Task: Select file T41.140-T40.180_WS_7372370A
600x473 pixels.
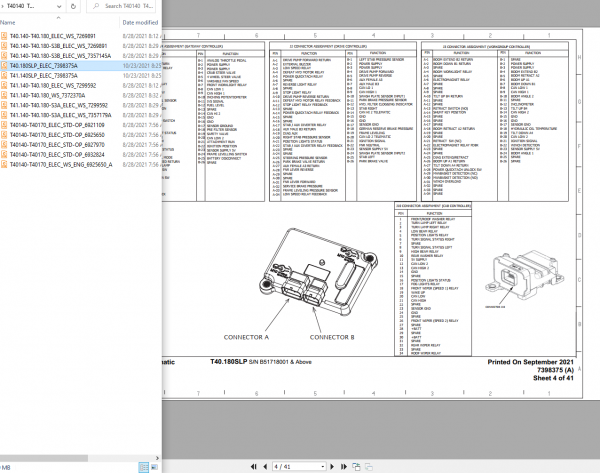Action: (x=47, y=96)
